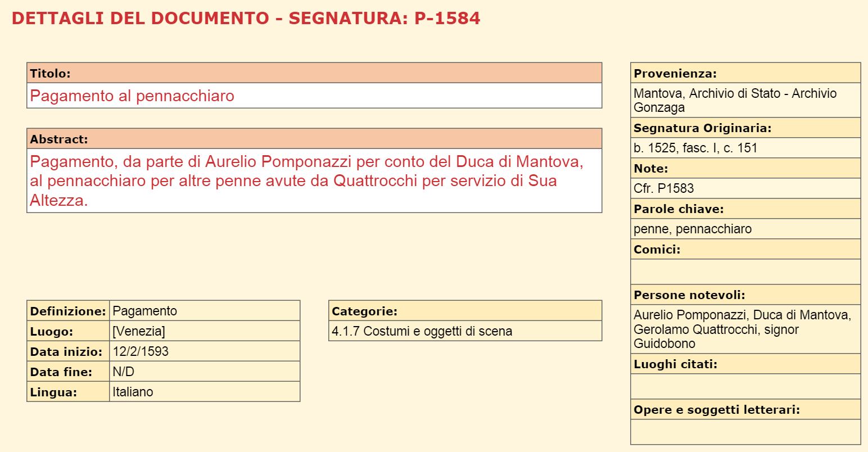Viewport: 868px width, 452px height.
Task: Click the empty Comici field
Action: click(745, 272)
